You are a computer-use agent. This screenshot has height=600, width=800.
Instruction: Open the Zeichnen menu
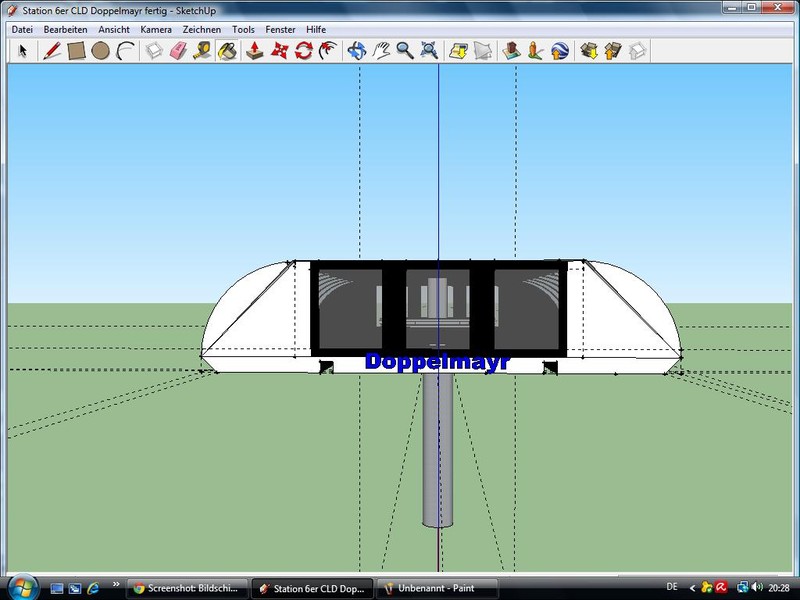click(202, 30)
